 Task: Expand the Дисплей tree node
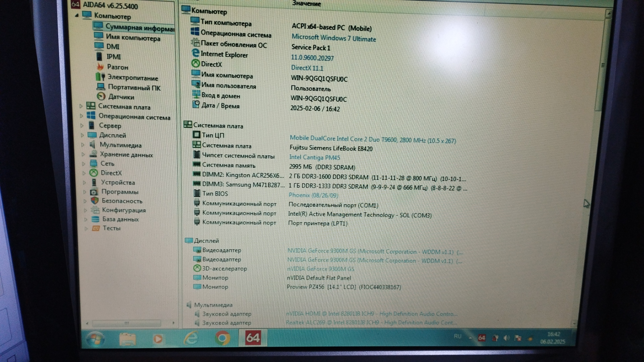point(83,135)
